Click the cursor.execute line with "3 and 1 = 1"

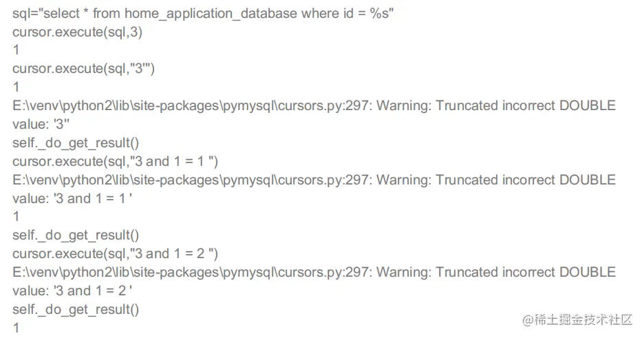[x=115, y=161]
